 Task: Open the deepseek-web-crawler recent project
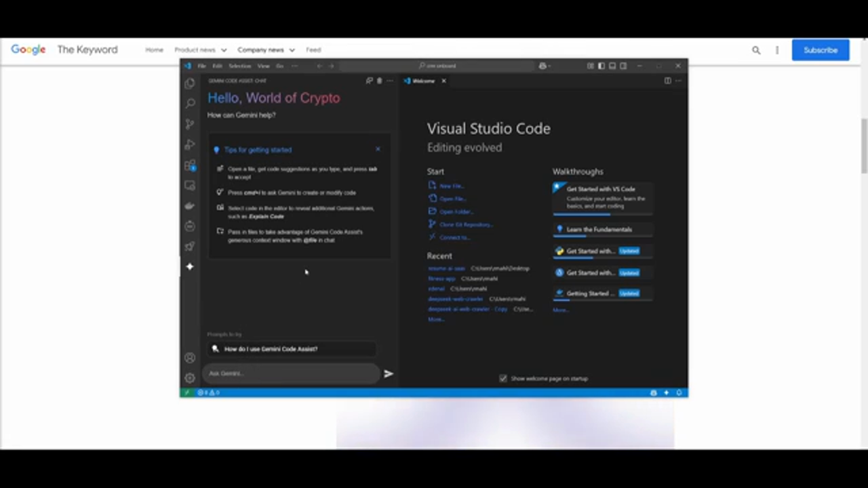click(x=455, y=299)
